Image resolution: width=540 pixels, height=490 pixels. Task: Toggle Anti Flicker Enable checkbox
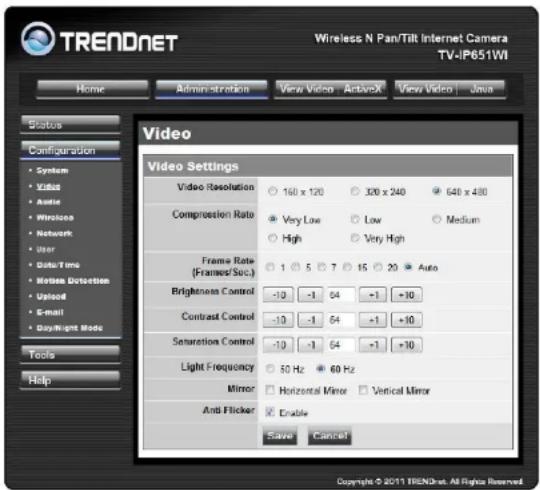(270, 412)
